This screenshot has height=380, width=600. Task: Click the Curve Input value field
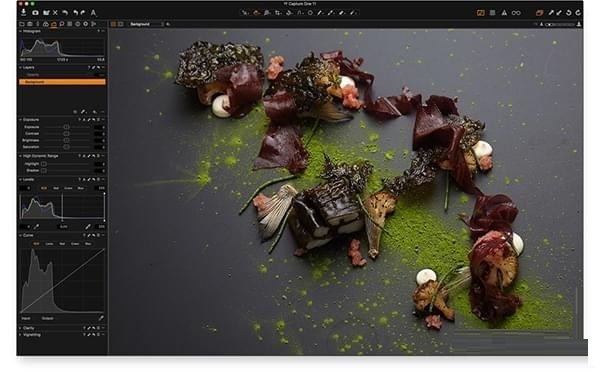coord(26,318)
